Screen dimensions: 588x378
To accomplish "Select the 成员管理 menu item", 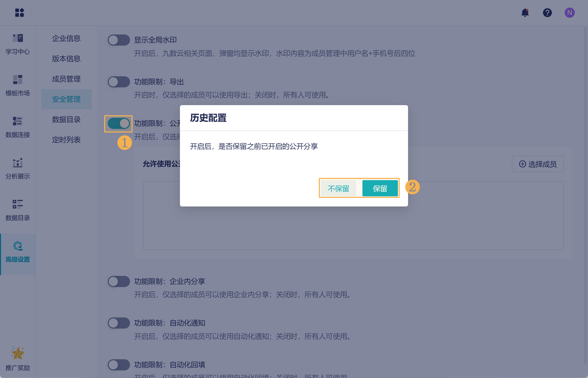I will coord(66,79).
